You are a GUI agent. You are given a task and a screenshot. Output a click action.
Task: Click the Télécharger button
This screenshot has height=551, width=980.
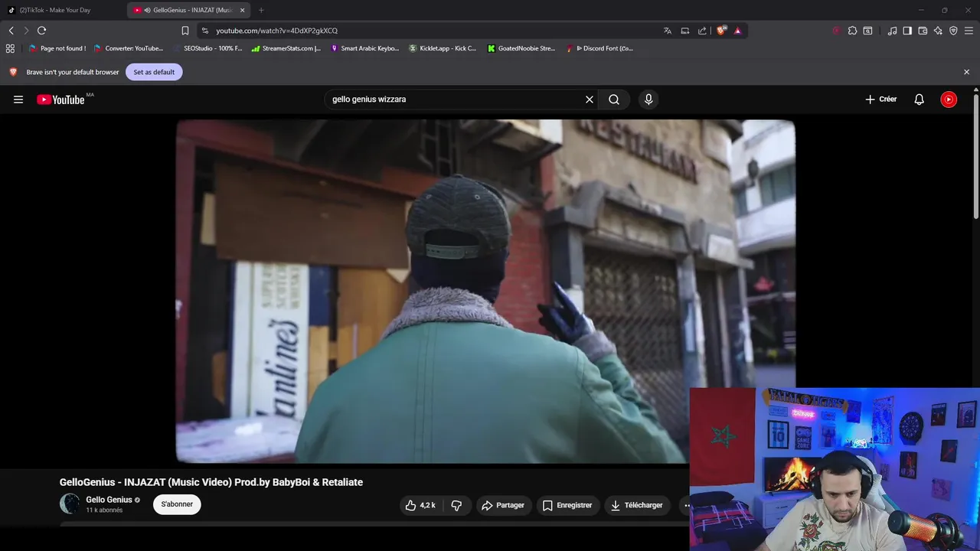point(637,505)
